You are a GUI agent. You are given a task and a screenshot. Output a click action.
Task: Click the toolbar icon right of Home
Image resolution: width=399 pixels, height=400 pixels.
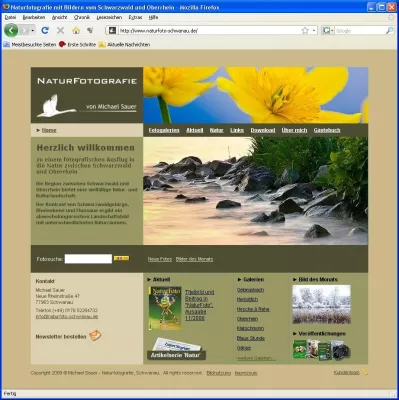click(90, 31)
